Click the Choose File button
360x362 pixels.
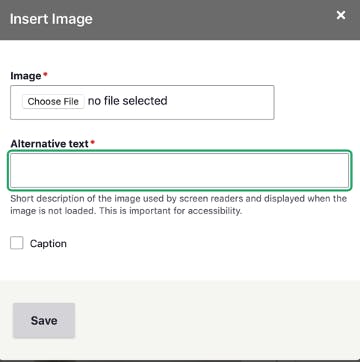[53, 101]
